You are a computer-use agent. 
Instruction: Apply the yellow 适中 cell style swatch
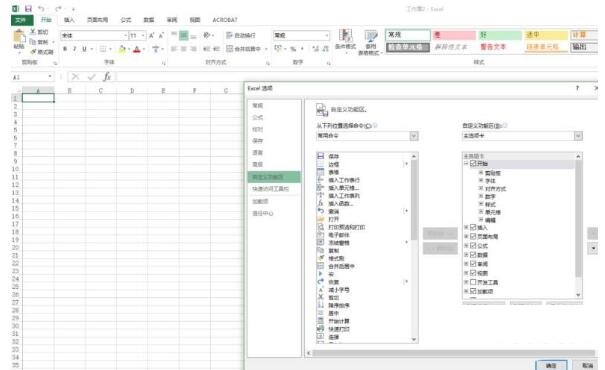pos(546,35)
